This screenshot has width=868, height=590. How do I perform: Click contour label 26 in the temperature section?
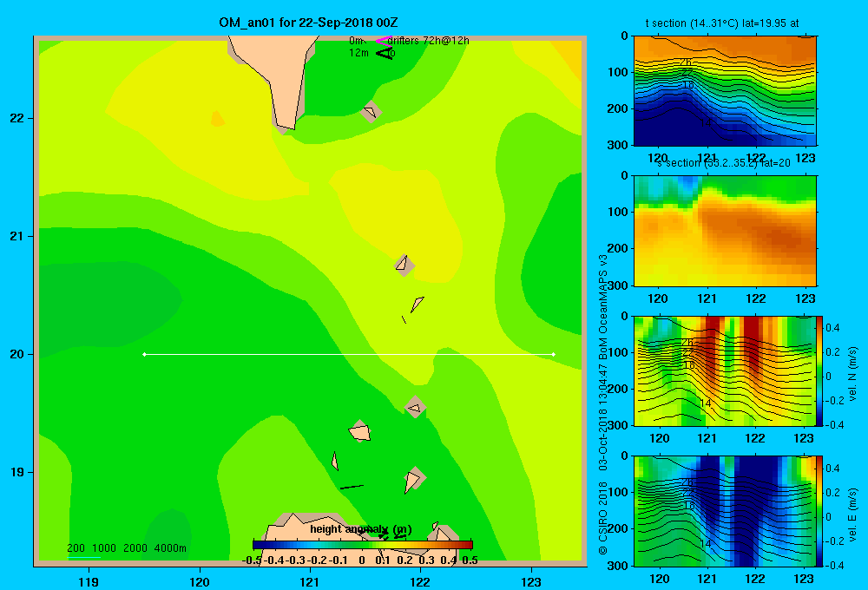pyautogui.click(x=686, y=62)
